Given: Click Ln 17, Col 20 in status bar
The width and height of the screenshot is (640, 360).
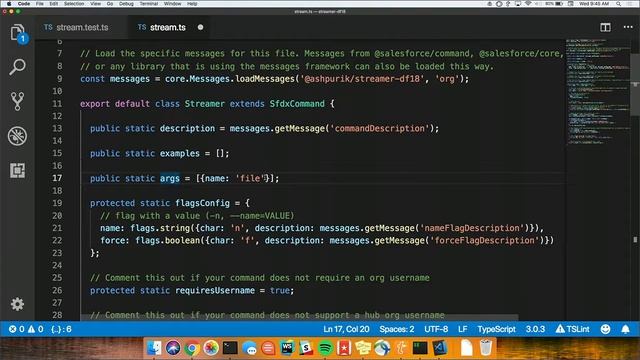Looking at the screenshot, I should pyautogui.click(x=346, y=329).
